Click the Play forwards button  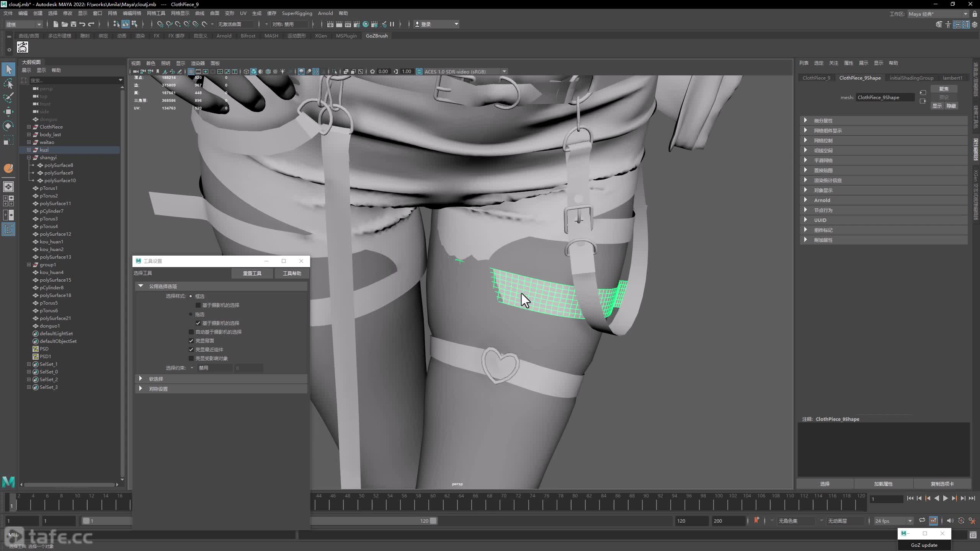945,499
